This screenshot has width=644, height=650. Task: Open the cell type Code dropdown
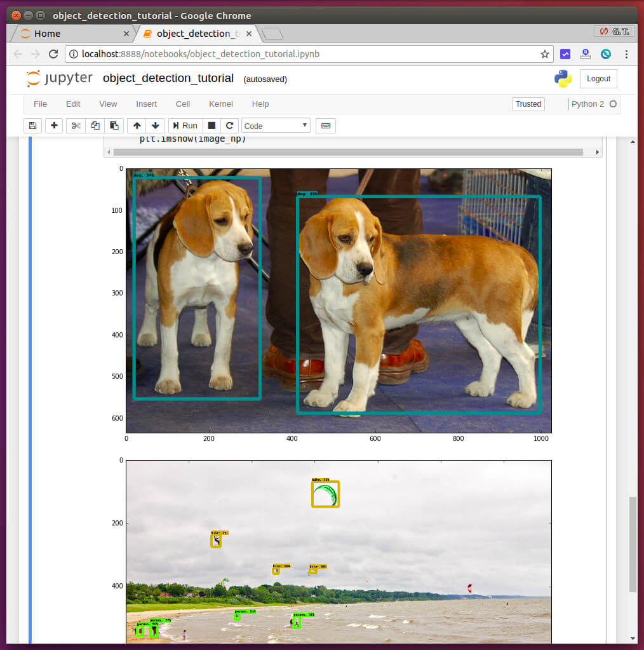point(276,126)
